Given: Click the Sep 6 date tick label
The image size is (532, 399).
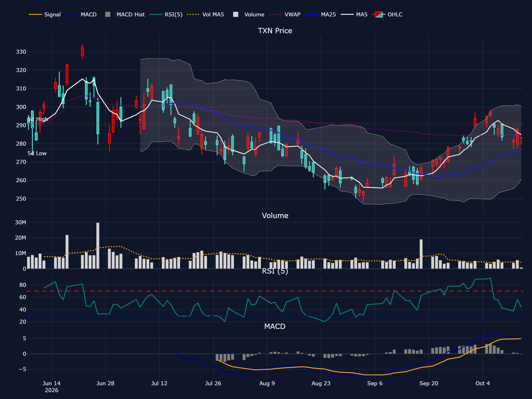Looking at the screenshot, I should click(x=375, y=383).
